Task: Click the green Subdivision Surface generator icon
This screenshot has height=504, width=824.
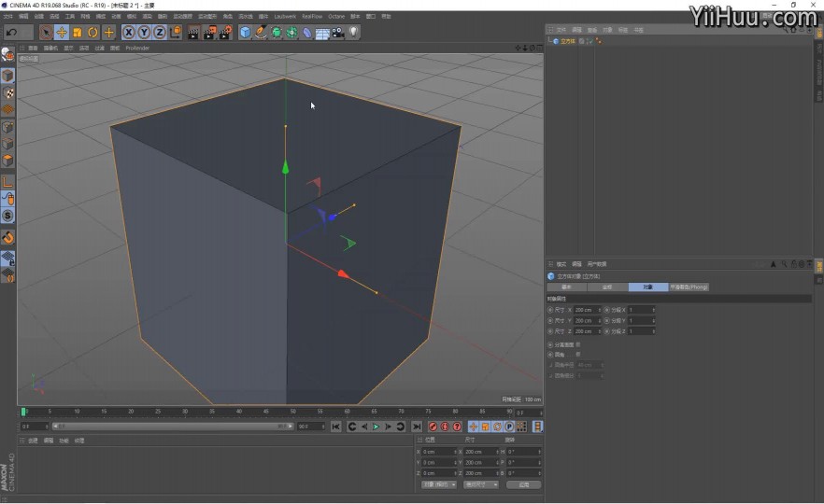Action: pos(277,33)
